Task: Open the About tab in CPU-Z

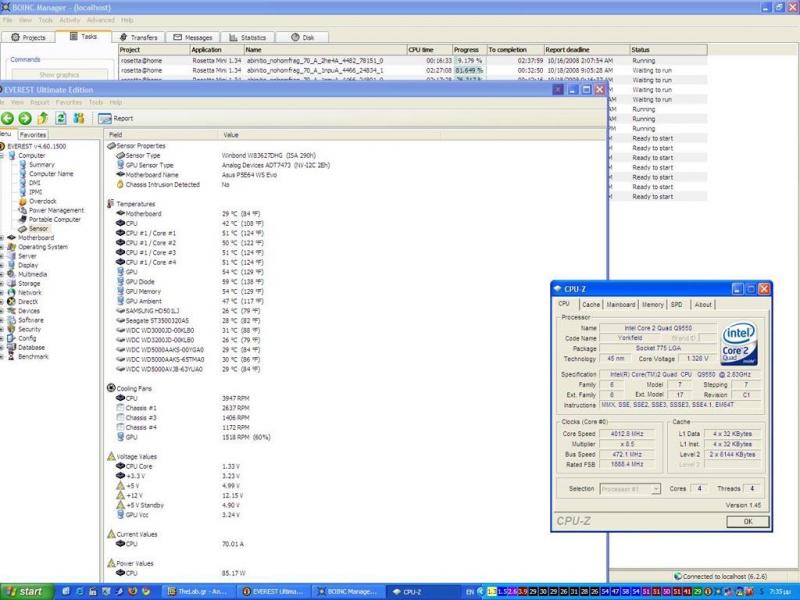Action: coord(703,305)
